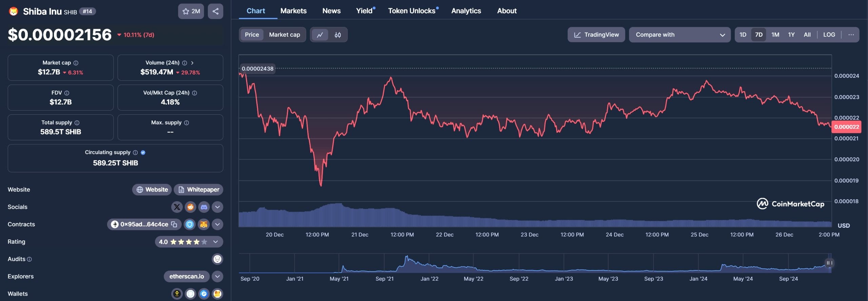Open the Total supply info icon

point(77,123)
